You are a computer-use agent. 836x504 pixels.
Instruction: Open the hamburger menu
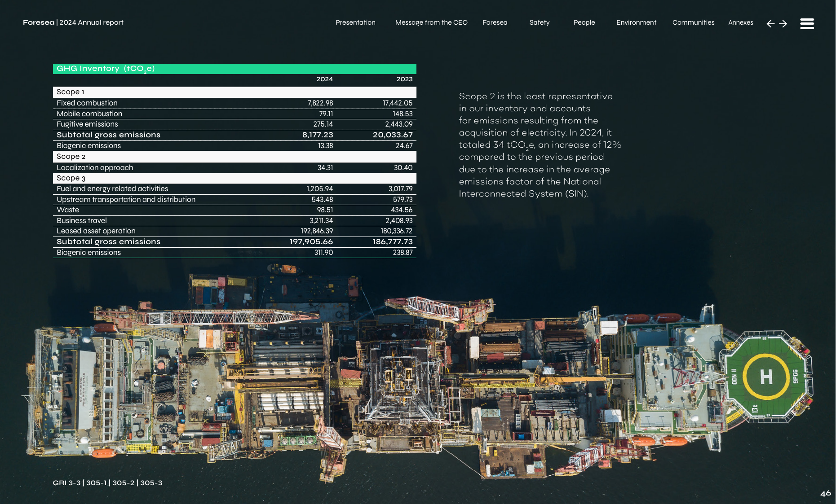pos(807,24)
